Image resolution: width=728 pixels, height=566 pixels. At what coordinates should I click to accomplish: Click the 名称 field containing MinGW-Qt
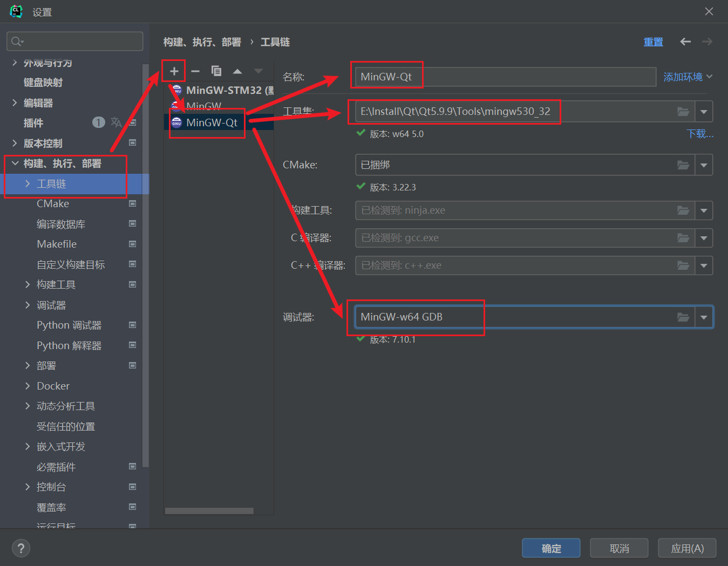(506, 77)
